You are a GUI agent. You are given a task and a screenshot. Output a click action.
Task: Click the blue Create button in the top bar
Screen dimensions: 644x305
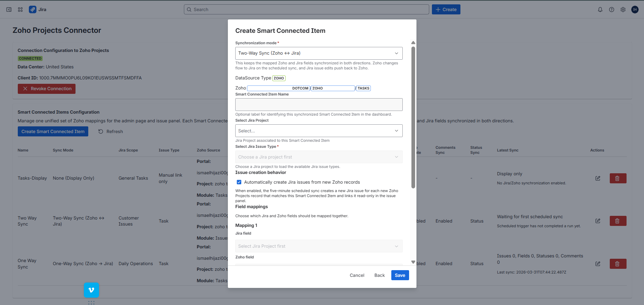446,9
